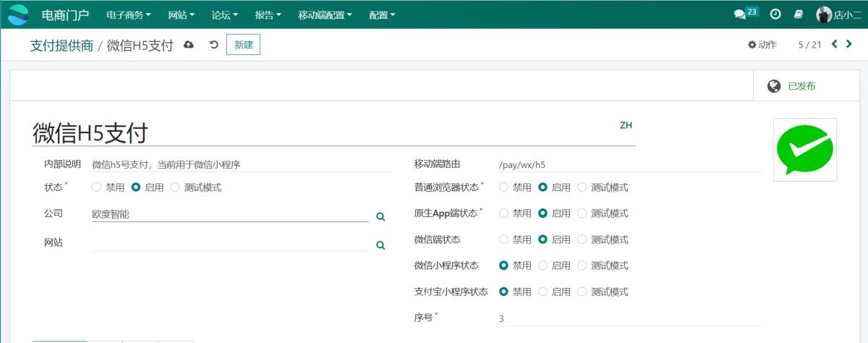Viewport: 868px width, 343px height.
Task: Select 测试模式 for 支付宝小程序状态
Action: click(x=582, y=292)
